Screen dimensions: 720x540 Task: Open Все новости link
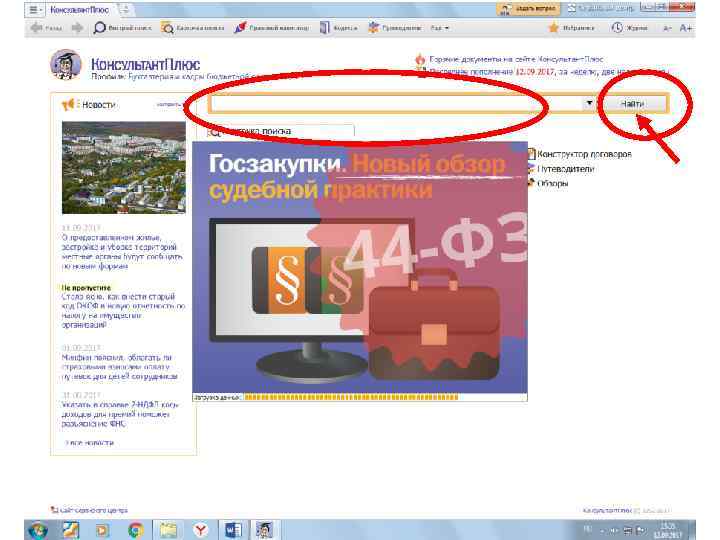pyautogui.click(x=90, y=443)
